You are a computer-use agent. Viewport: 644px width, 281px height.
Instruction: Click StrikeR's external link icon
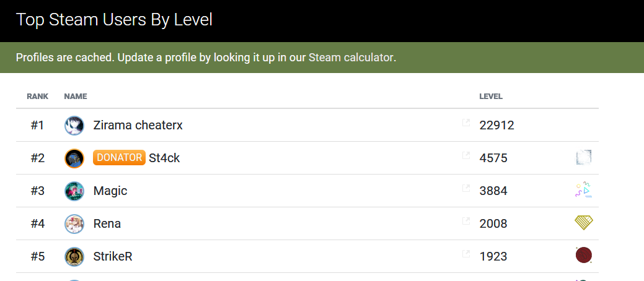click(466, 254)
